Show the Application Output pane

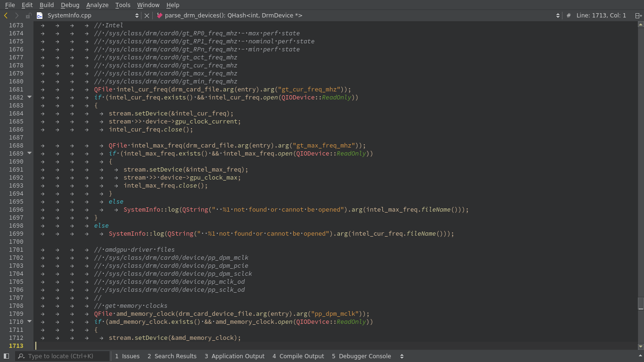234,356
